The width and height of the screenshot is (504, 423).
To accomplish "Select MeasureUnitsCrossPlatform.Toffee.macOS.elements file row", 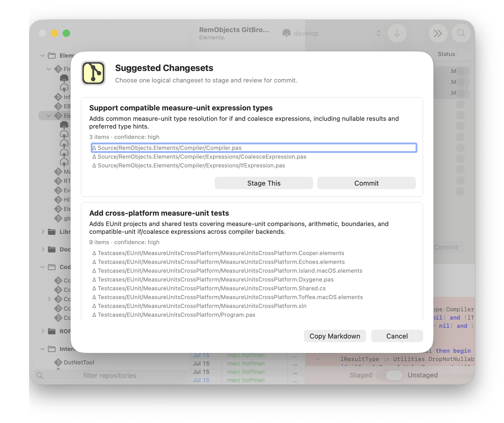I will (254, 297).
